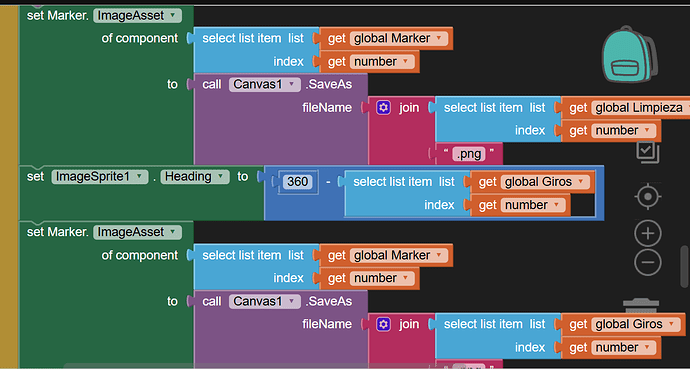This screenshot has height=369, width=690.
Task: Open ImageAsset dropdown in the topmost set Marker block
Action: point(137,16)
